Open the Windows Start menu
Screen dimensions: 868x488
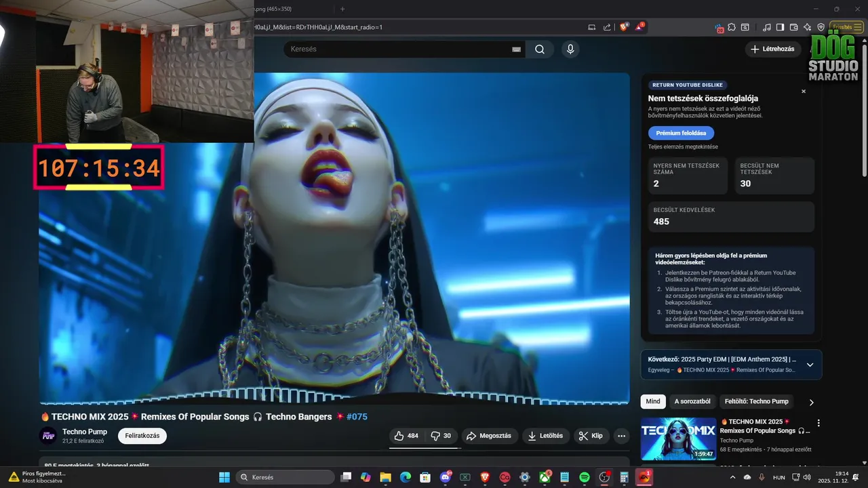pos(224,477)
